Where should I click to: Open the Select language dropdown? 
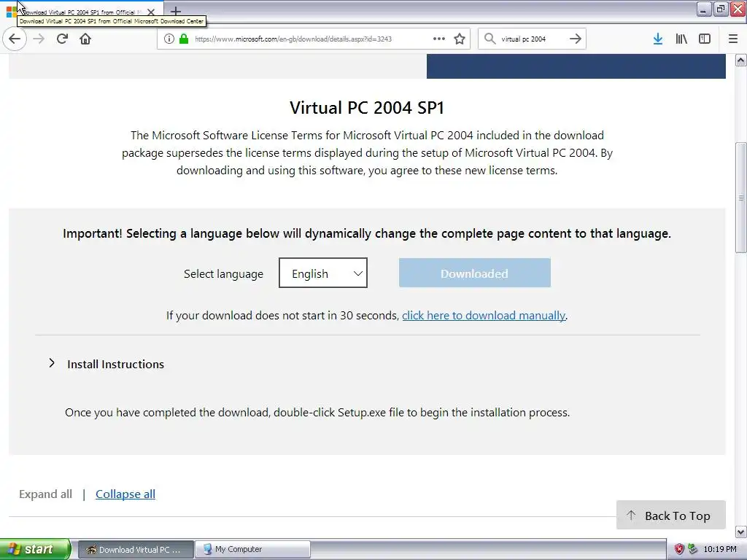[323, 273]
